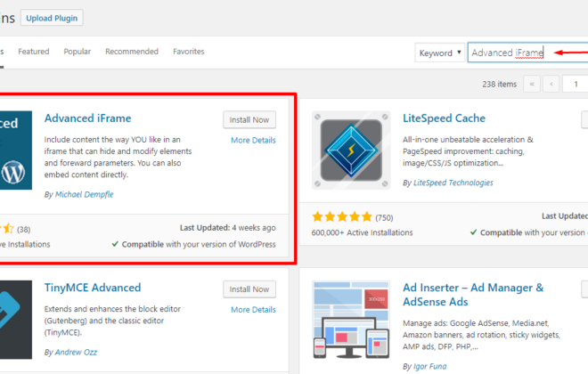Go to first page of results
Viewport: 588px width, 374px height.
click(532, 84)
